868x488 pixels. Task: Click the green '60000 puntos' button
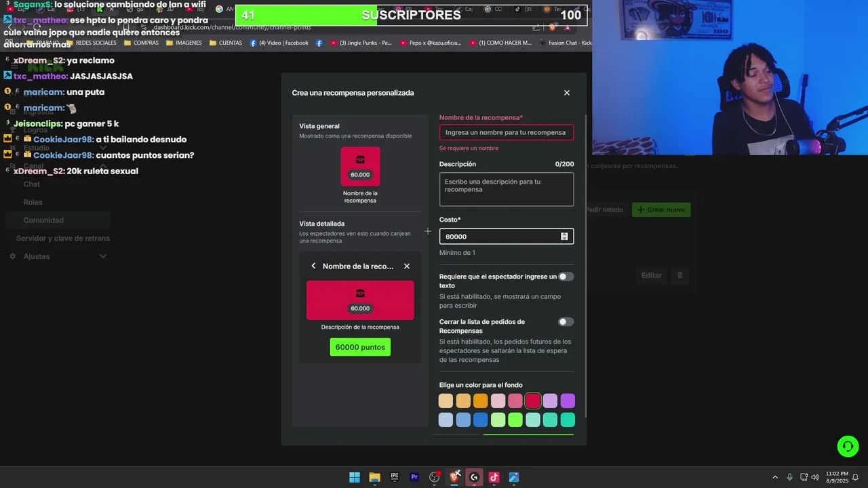(x=360, y=347)
